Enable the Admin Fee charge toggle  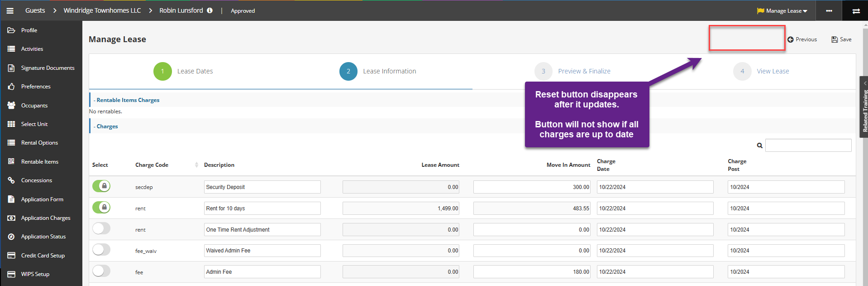[101, 271]
